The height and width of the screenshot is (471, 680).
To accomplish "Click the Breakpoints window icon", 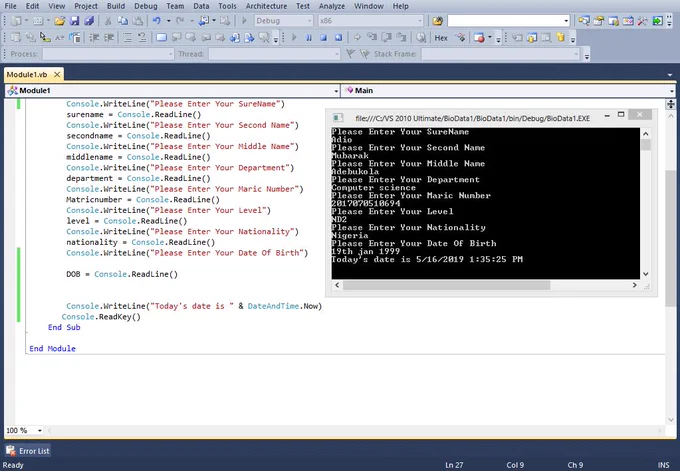I will 479,38.
